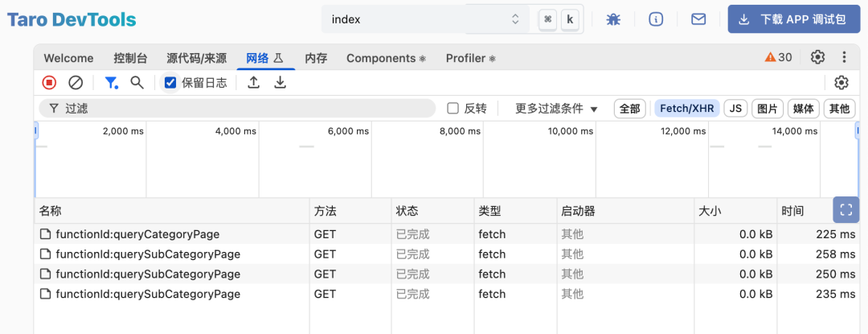This screenshot has height=334, width=868.
Task: Select the Fetch/XHR filter chip
Action: click(x=687, y=109)
